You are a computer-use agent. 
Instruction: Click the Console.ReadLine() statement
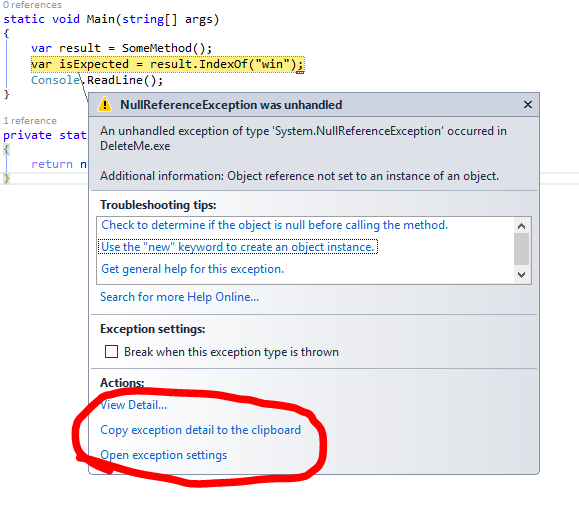point(97,80)
